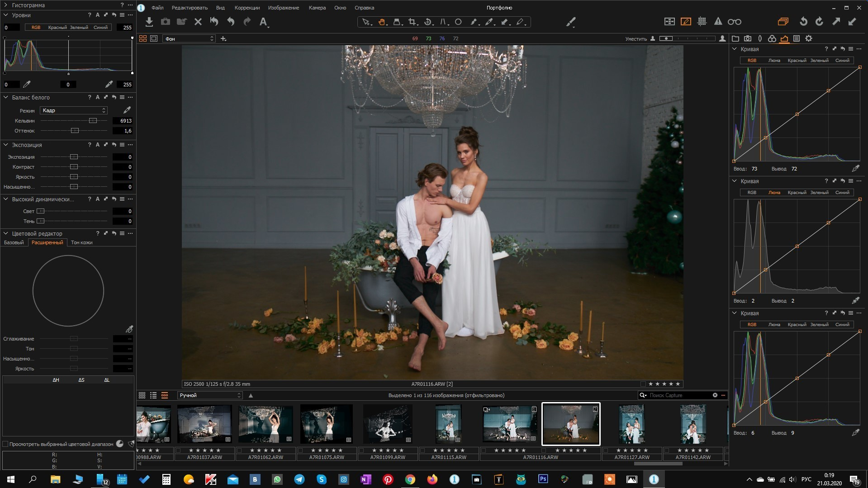Collapse the 'Экспозиция' panel
The width and height of the screenshot is (868, 488).
coord(6,145)
